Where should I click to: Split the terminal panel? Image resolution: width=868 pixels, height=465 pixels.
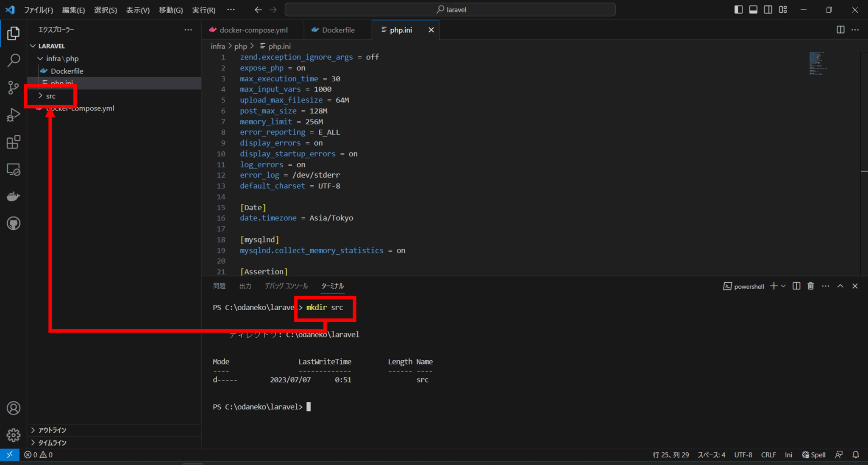[x=796, y=286]
